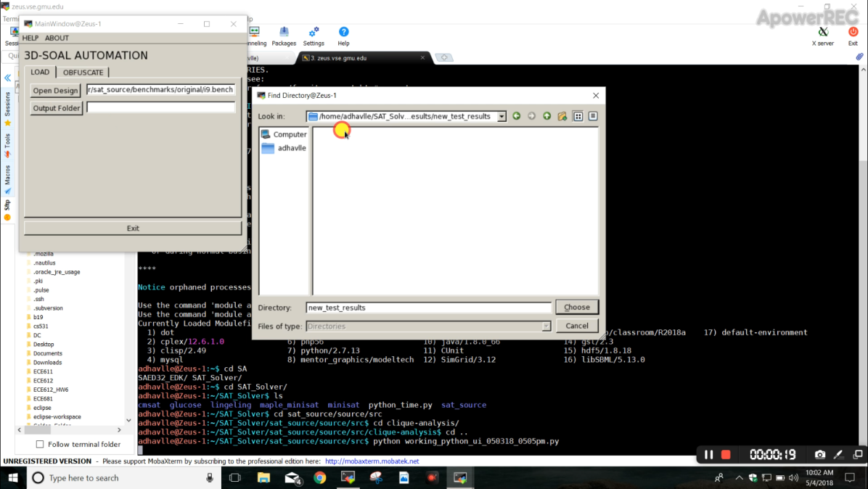Create a new folder in Find Directory
Image resolution: width=868 pixels, height=489 pixels.
point(562,116)
